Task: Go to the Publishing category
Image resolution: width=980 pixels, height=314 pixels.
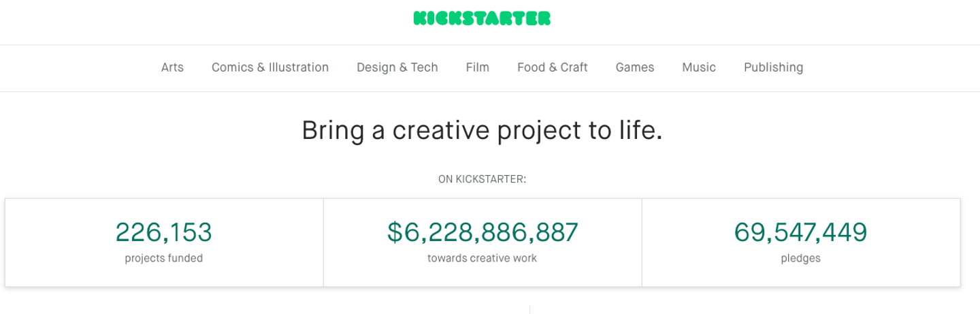Action: [x=772, y=67]
